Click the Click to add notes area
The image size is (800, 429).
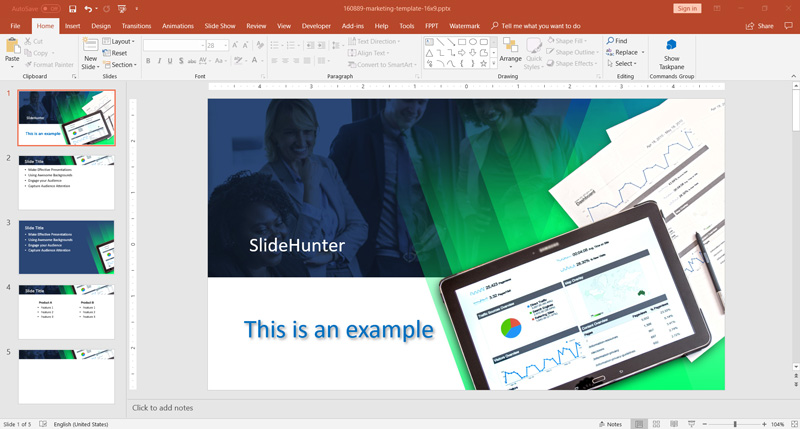(162, 408)
